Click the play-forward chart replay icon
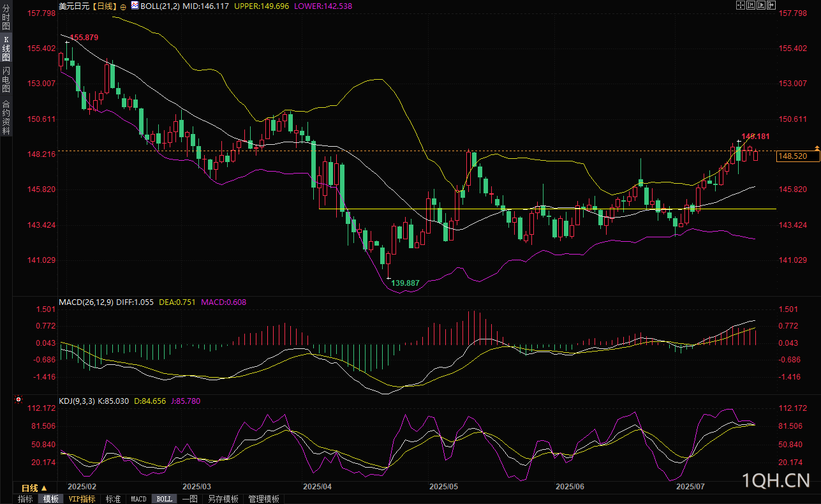 coord(760,6)
